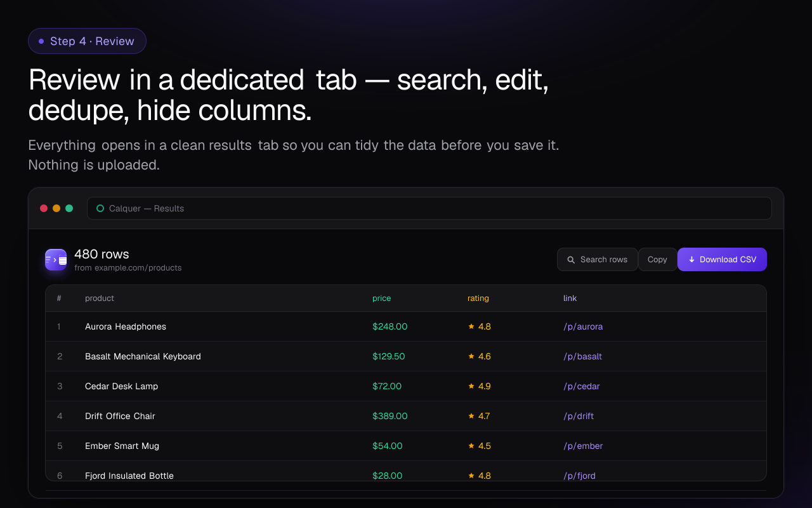
Task: Click the magnifier icon in Search rows
Action: click(x=571, y=260)
